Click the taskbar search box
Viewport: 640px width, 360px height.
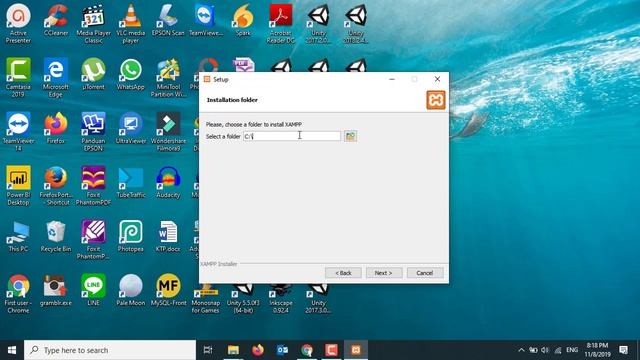[x=110, y=350]
